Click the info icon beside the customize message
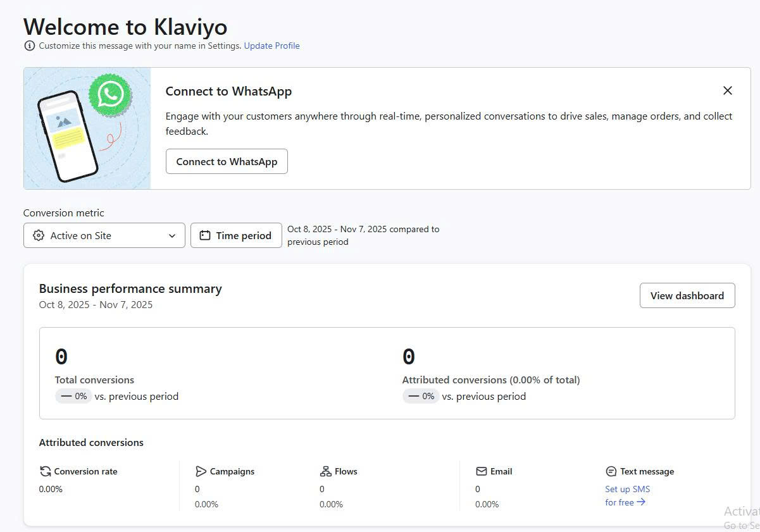Image resolution: width=760 pixels, height=532 pixels. [x=29, y=46]
